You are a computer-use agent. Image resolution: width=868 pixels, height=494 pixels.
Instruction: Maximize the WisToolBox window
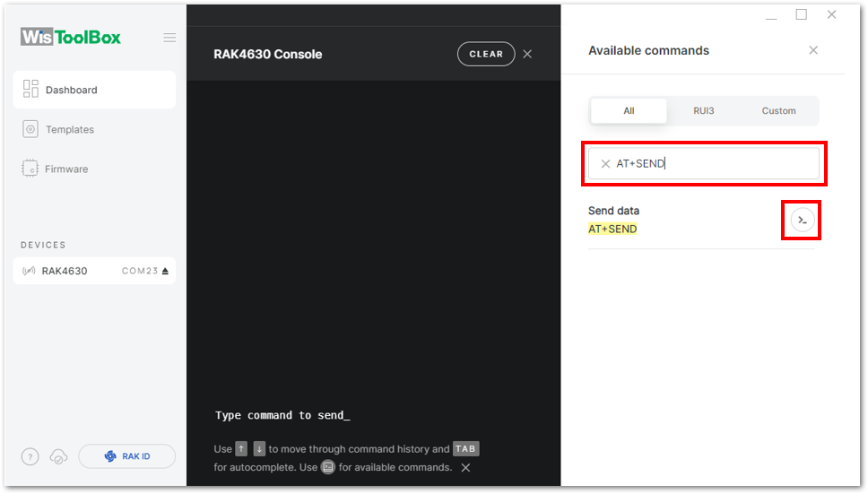[x=801, y=14]
